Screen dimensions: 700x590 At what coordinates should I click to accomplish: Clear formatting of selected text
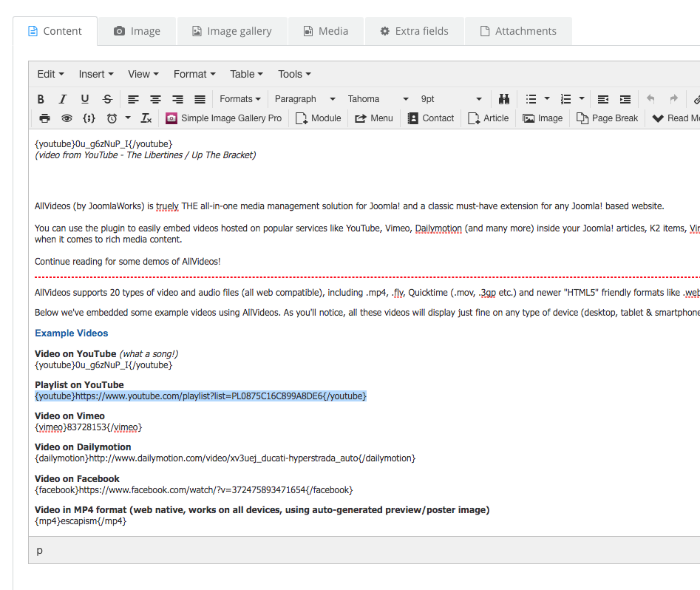(146, 118)
